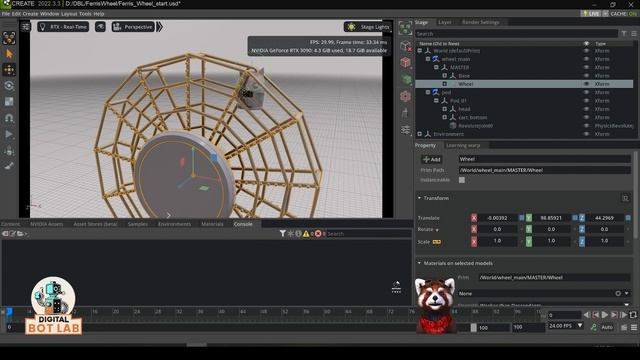Click the green cube icon in viewport side strip
Image resolution: width=640 pixels, height=360 pixels.
(406, 79)
